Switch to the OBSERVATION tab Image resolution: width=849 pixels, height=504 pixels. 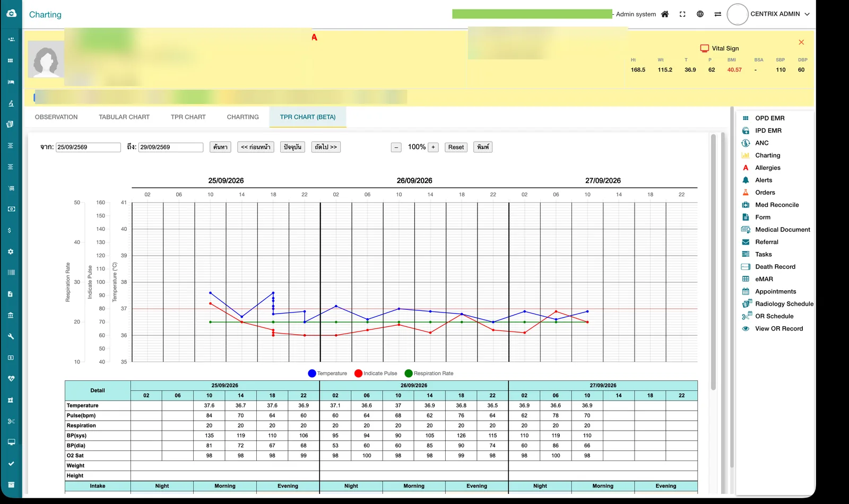(56, 117)
